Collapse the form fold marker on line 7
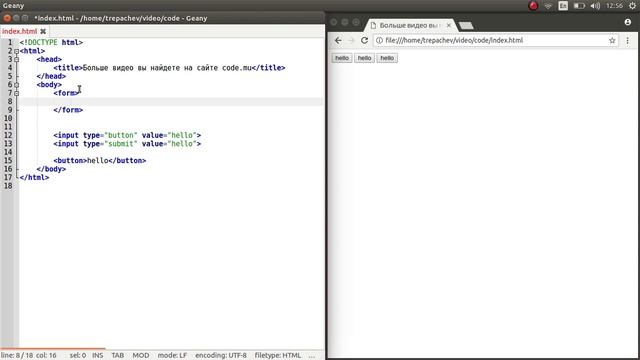 (x=16, y=93)
